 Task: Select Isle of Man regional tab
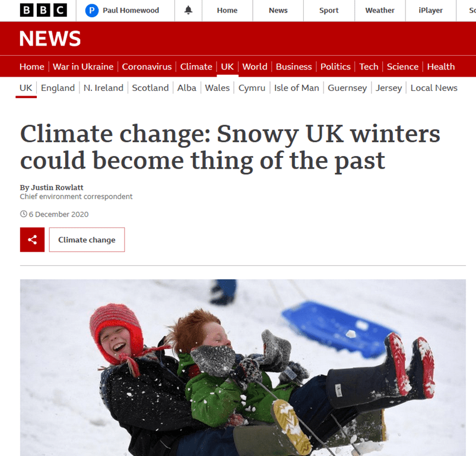point(297,88)
